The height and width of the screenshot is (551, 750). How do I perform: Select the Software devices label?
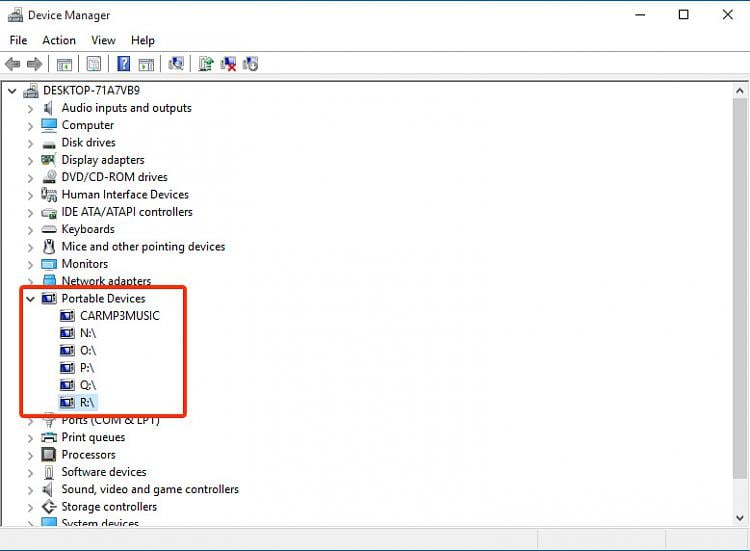pyautogui.click(x=104, y=472)
